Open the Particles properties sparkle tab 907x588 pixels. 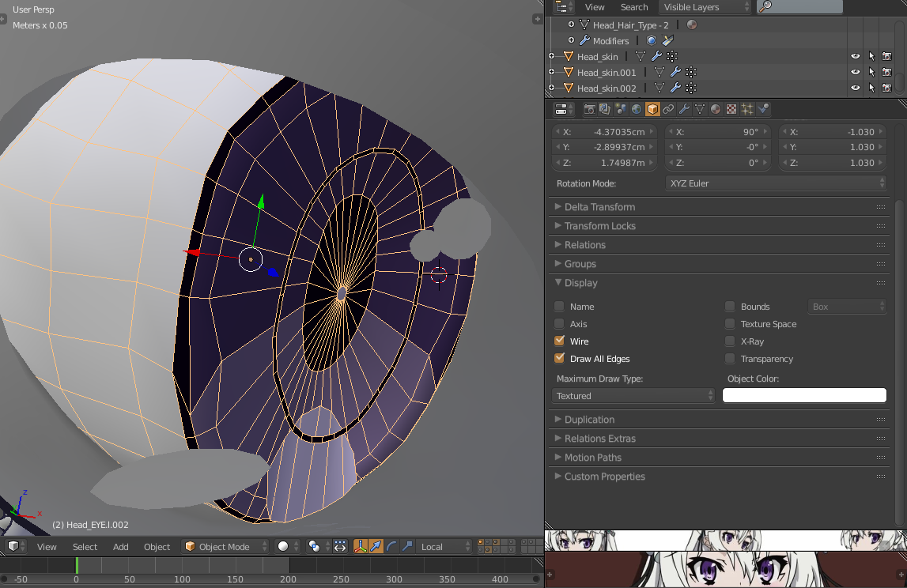[747, 109]
